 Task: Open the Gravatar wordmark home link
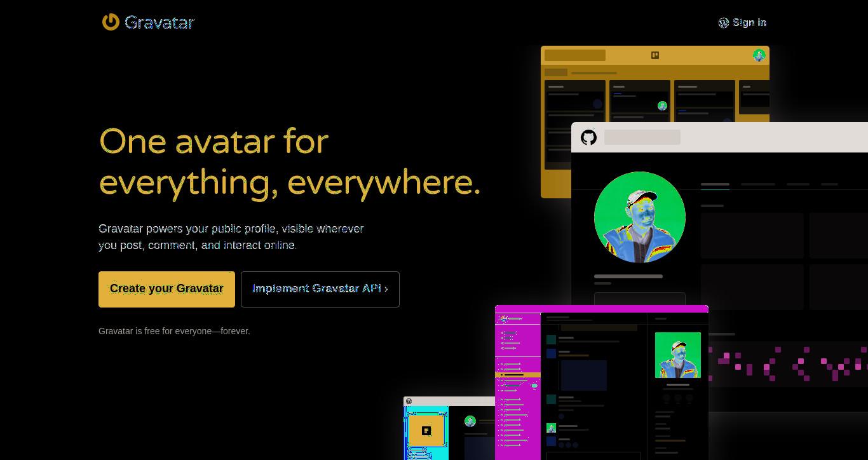coord(159,22)
